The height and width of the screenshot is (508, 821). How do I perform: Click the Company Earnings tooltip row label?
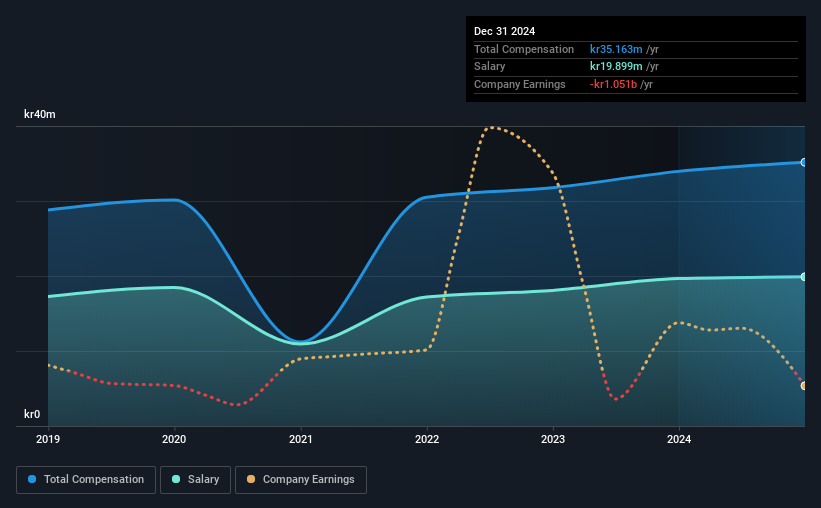click(519, 84)
